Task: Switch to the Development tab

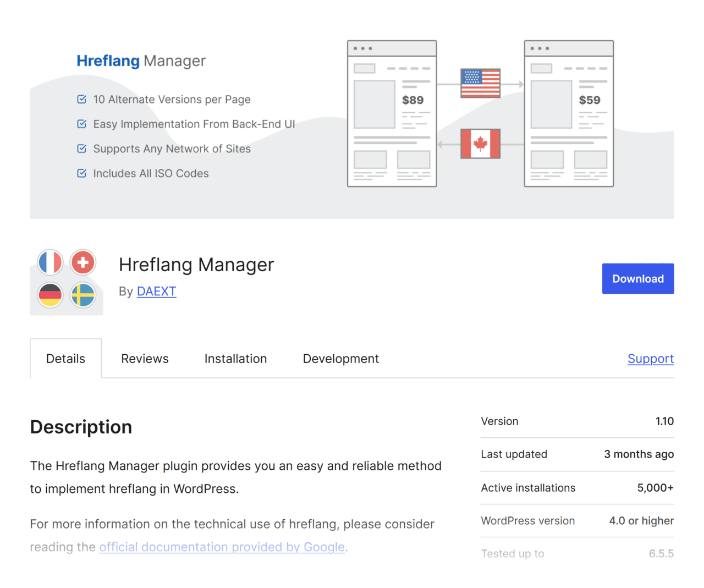Action: click(340, 358)
